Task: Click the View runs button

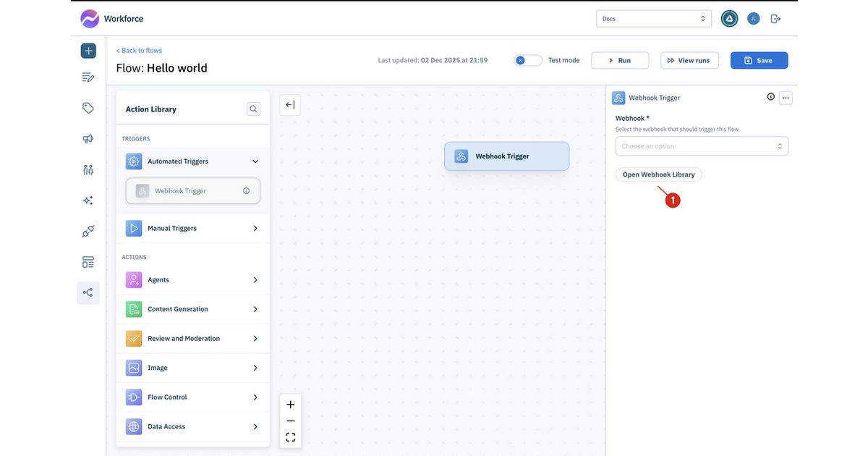Action: (x=689, y=60)
